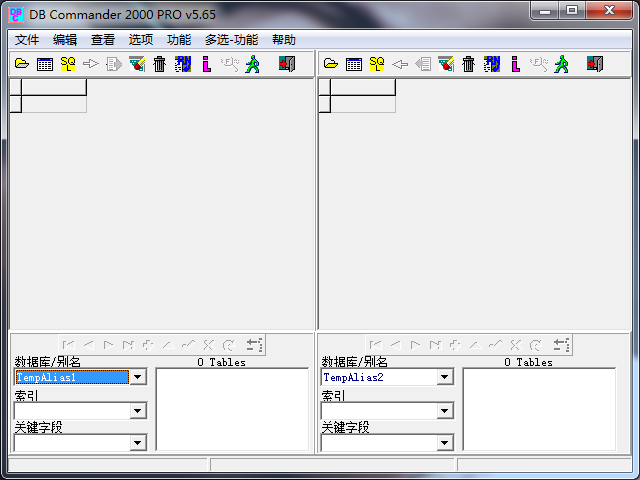Expand the TempAlias2 database dropdown
640x480 pixels.
coord(445,377)
